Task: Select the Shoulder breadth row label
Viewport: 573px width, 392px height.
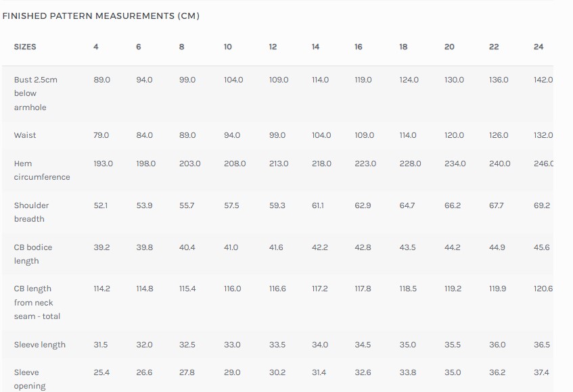Action: pos(31,212)
